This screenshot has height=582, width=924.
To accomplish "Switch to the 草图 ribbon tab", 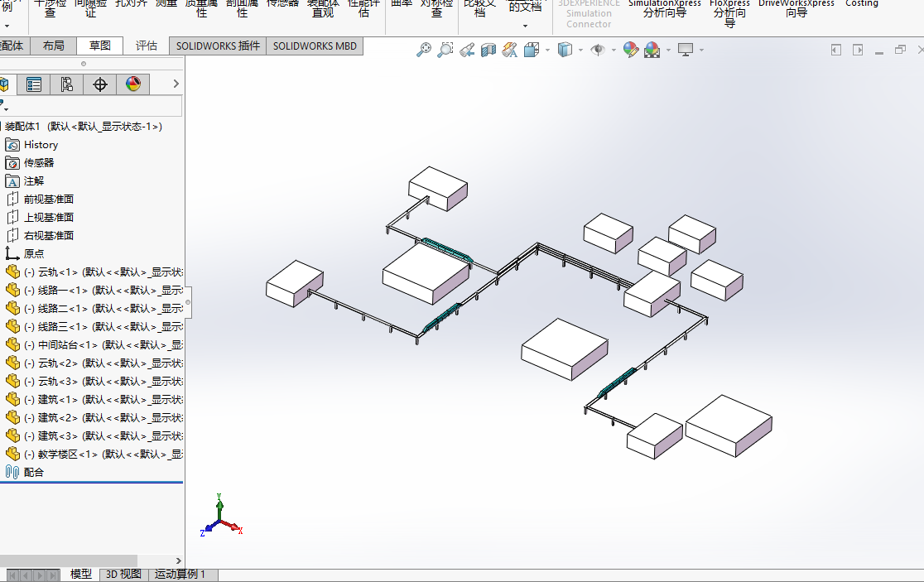I will pyautogui.click(x=100, y=46).
